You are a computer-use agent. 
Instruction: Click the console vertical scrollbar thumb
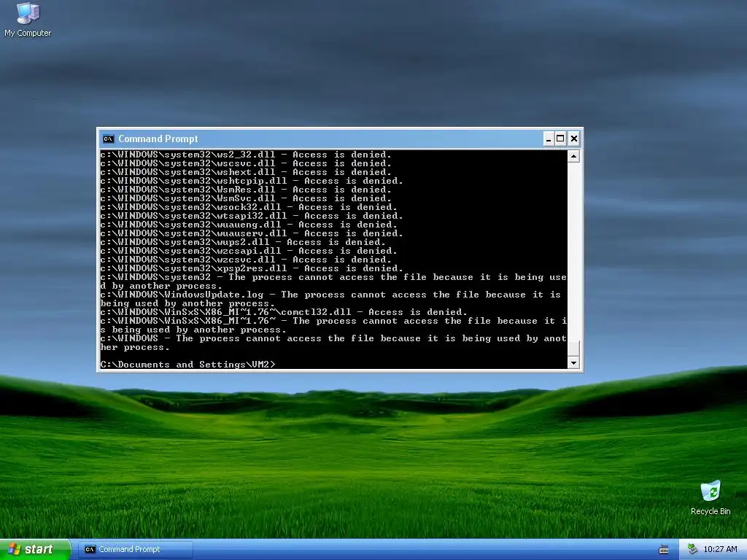(x=573, y=348)
